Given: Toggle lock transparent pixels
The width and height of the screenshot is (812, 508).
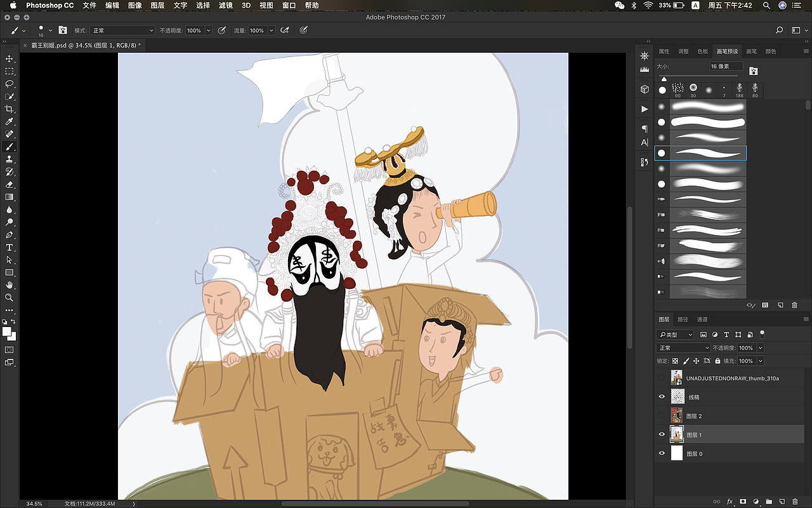Looking at the screenshot, I should (x=675, y=361).
